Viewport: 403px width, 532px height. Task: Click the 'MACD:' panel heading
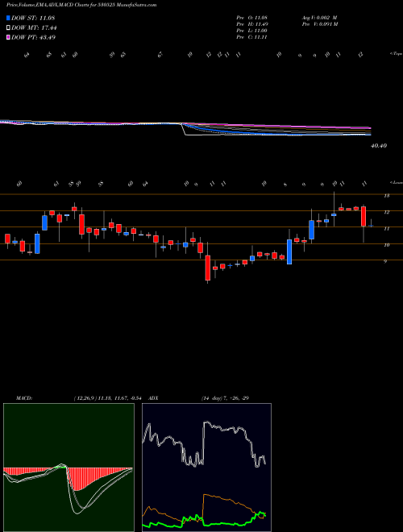pyautogui.click(x=23, y=398)
